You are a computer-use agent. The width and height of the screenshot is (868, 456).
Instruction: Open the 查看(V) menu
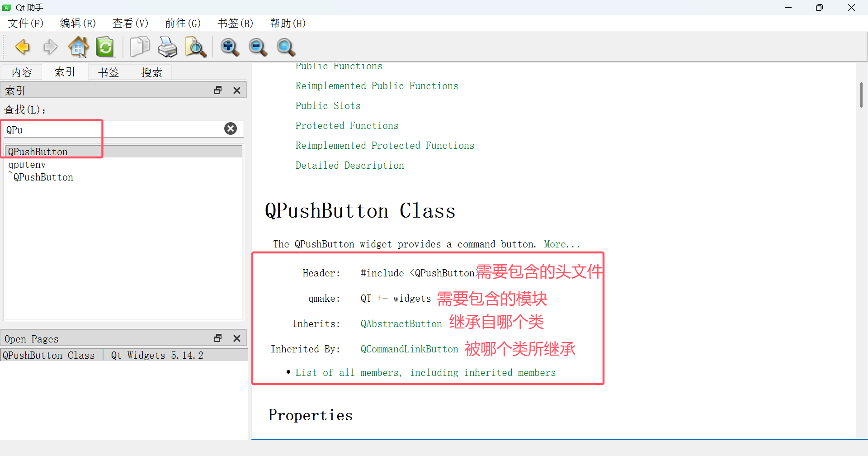click(x=131, y=24)
